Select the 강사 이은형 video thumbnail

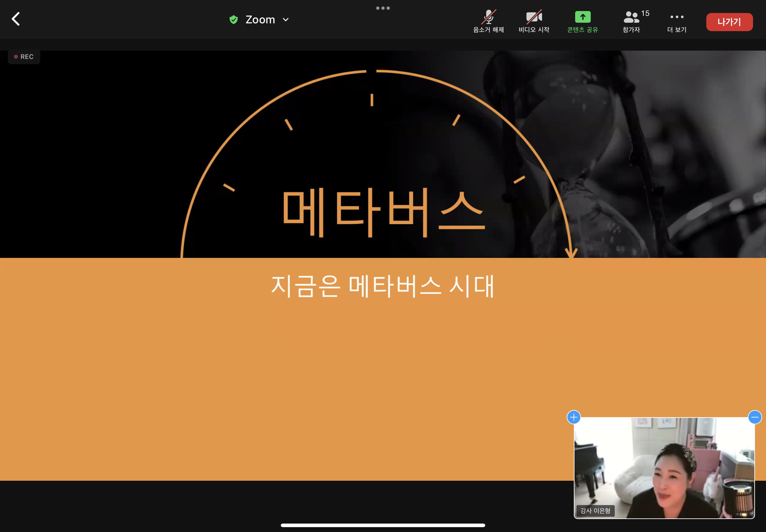(x=664, y=468)
